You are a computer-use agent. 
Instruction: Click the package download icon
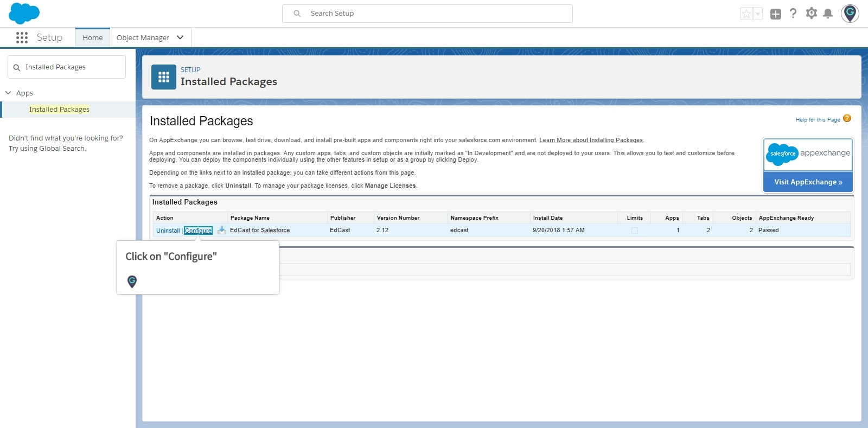click(221, 230)
